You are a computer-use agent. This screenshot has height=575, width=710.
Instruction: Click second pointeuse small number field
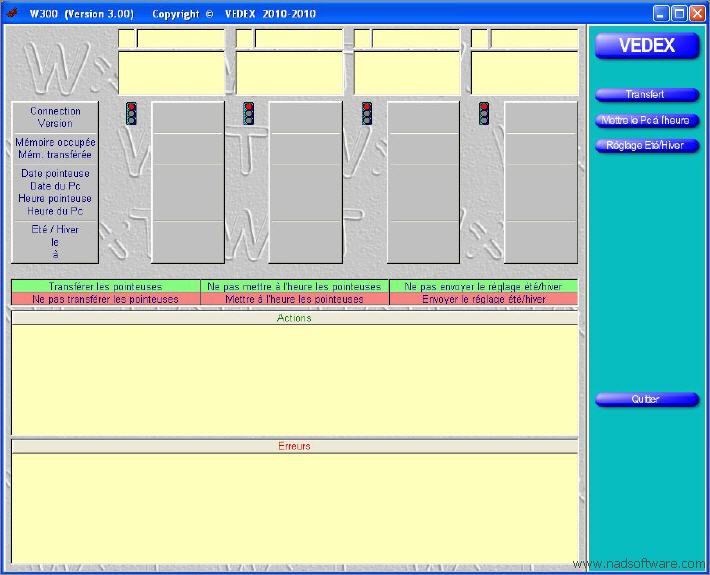245,38
